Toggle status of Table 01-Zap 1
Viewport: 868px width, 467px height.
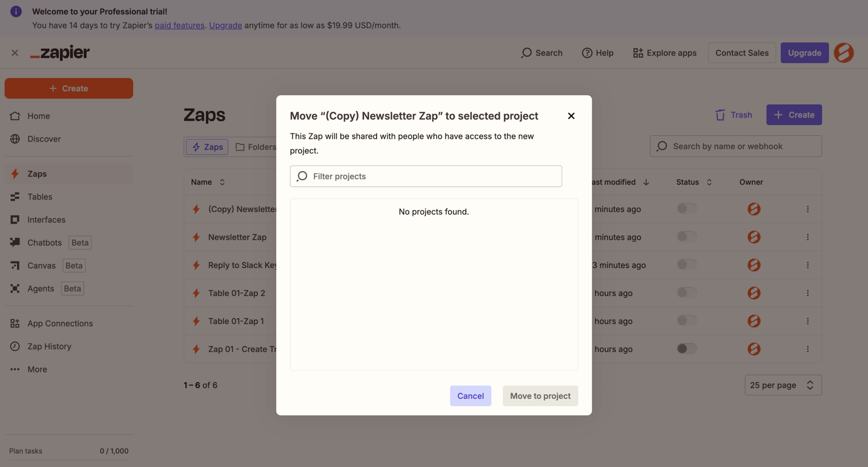[687, 321]
